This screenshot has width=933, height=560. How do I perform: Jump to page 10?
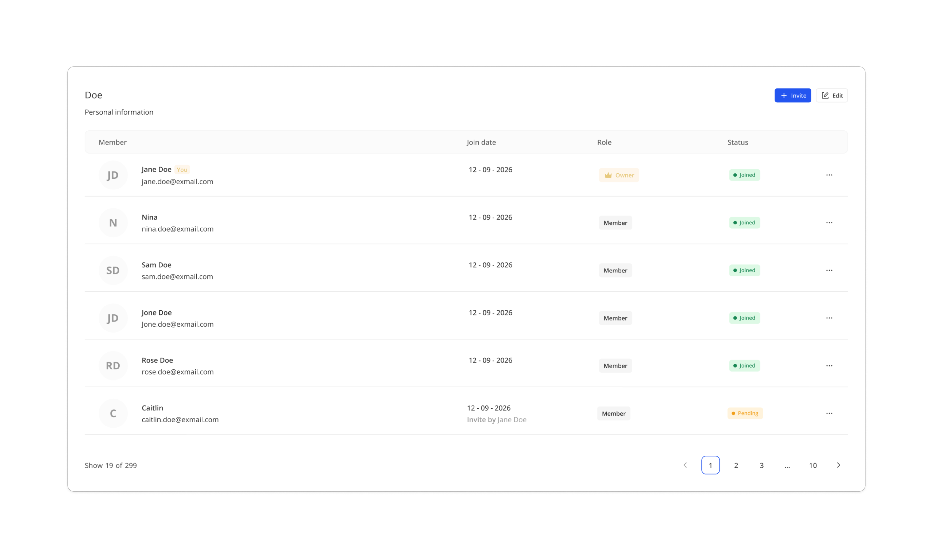coord(813,465)
